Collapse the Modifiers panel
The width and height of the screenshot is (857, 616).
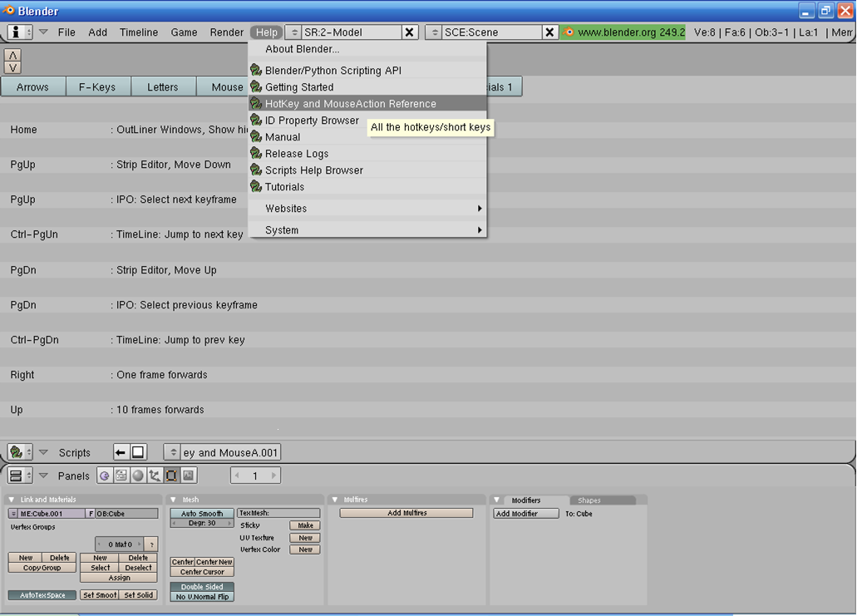[x=497, y=500]
